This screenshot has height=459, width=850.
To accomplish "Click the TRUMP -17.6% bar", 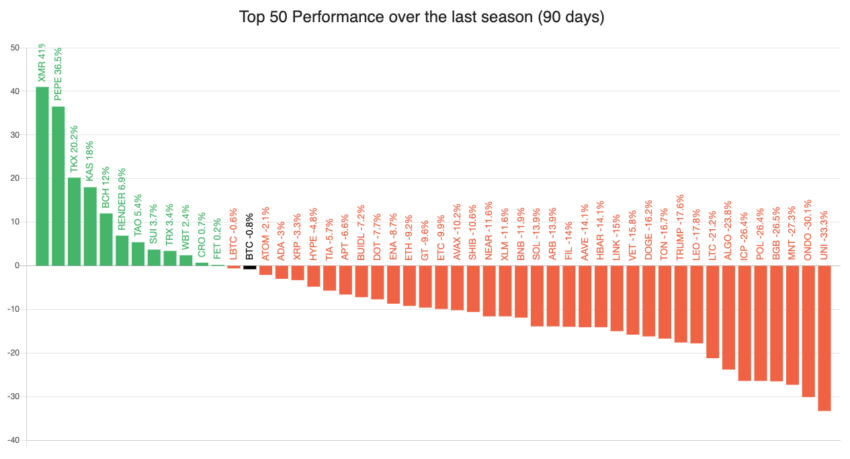I will [x=680, y=304].
